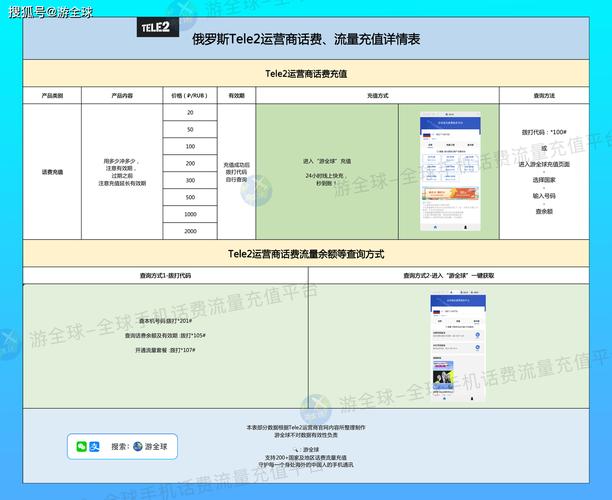The height and width of the screenshot is (500, 612).
Task: Click the 本表部分数据根据Tele2运营商 disclaimer line
Action: click(306, 427)
